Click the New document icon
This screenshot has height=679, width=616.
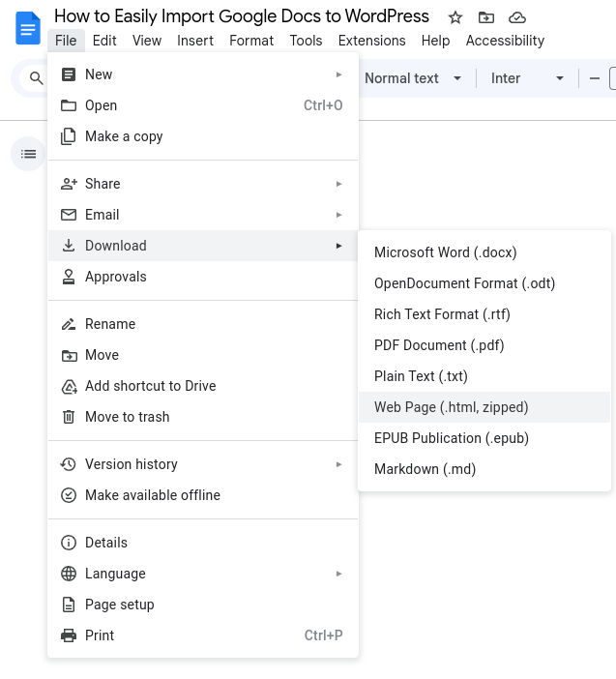pos(69,74)
